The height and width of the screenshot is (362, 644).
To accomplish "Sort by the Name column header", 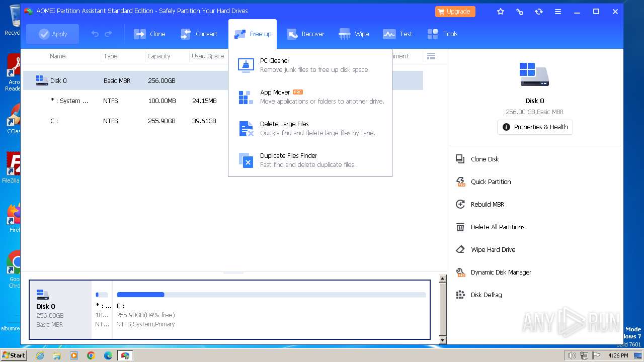I will pos(58,56).
